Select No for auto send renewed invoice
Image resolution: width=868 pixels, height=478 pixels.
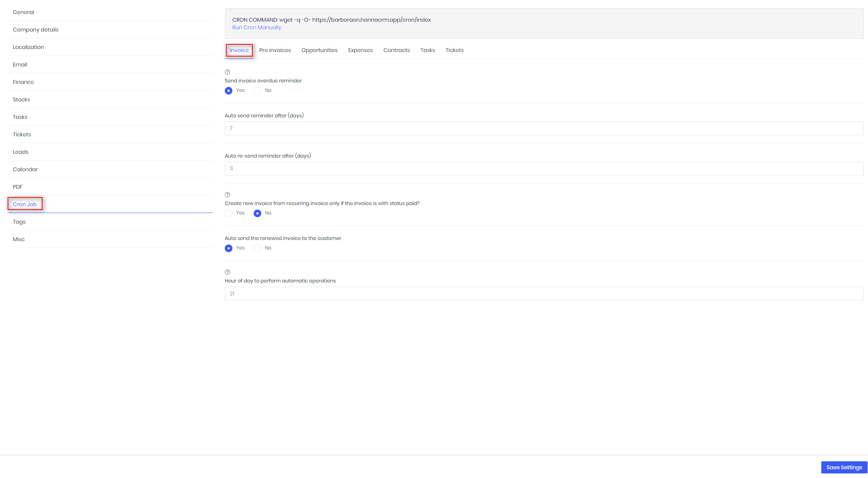(x=257, y=248)
